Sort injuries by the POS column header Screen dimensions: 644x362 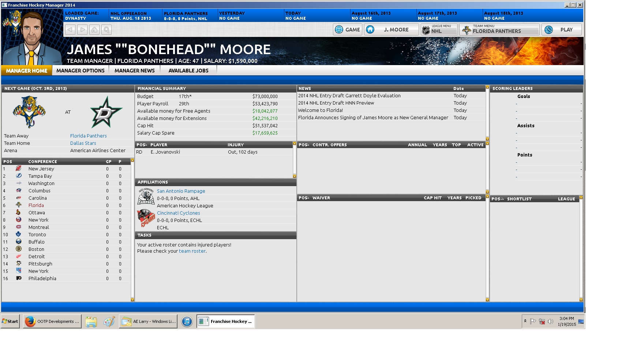coord(141,145)
